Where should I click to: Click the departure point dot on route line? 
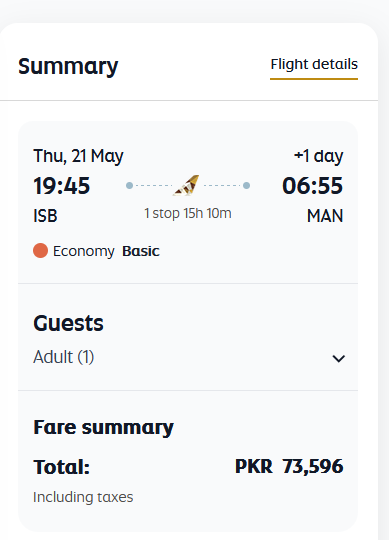[x=129, y=186]
